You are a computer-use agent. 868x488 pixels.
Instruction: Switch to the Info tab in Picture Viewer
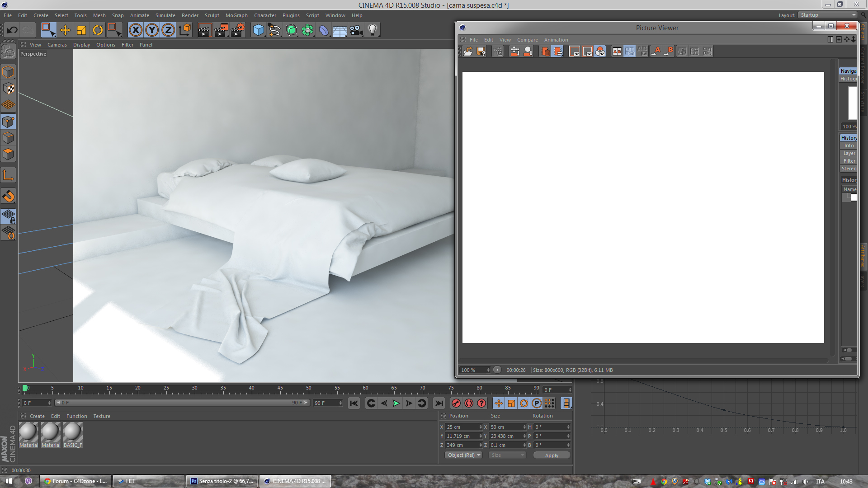(x=849, y=145)
